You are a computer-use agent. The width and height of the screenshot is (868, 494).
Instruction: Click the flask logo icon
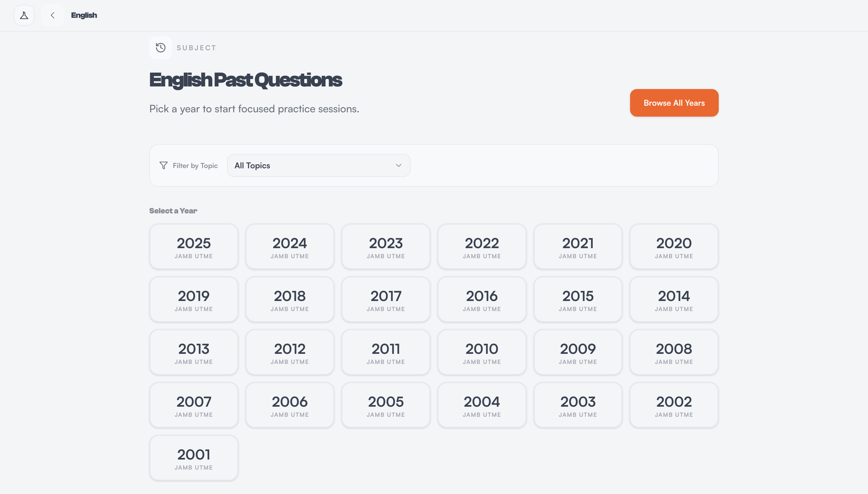pos(24,15)
